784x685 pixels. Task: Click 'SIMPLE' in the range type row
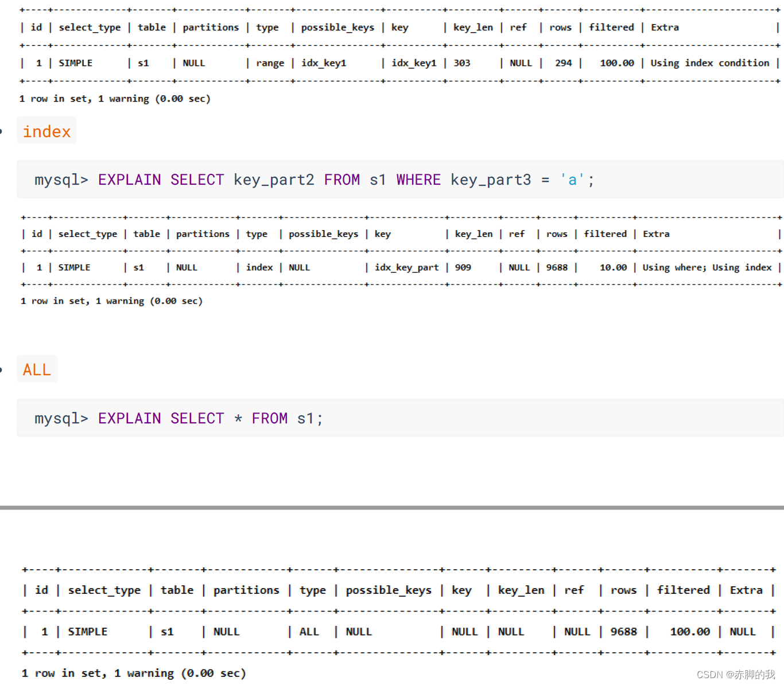75,63
